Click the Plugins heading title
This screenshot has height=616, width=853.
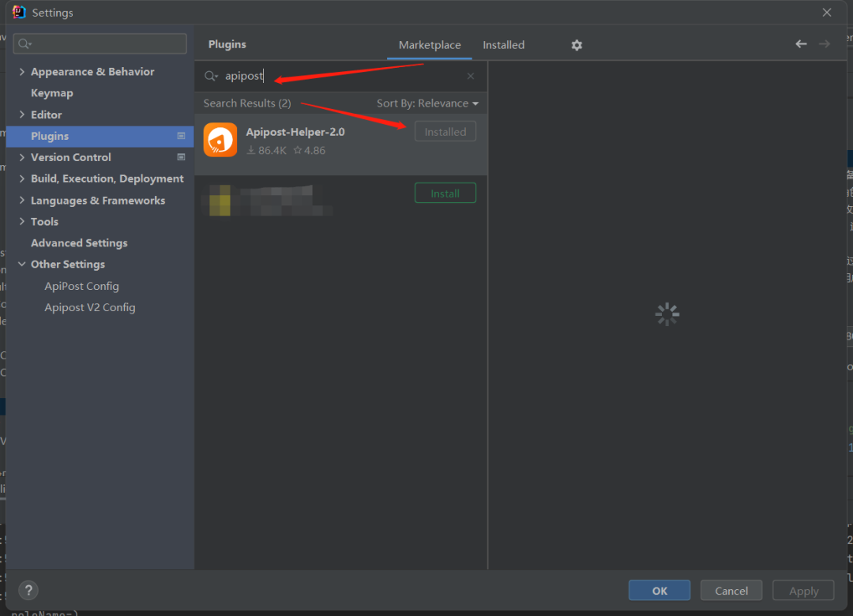(227, 45)
